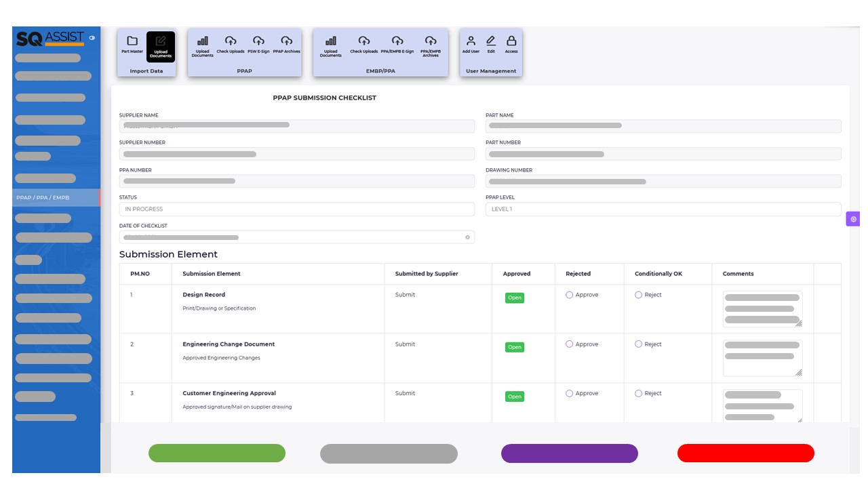
Task: Click the purple settings gear tab
Action: pyautogui.click(x=853, y=219)
